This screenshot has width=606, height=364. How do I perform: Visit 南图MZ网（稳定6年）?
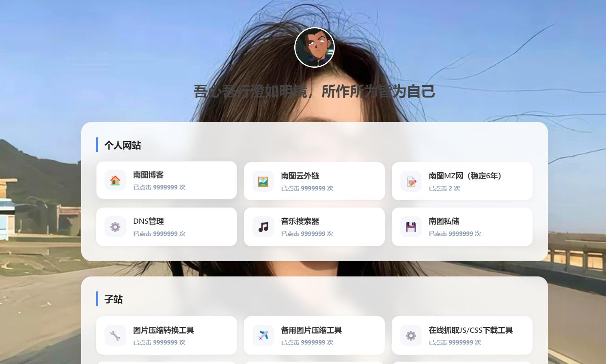(x=462, y=181)
